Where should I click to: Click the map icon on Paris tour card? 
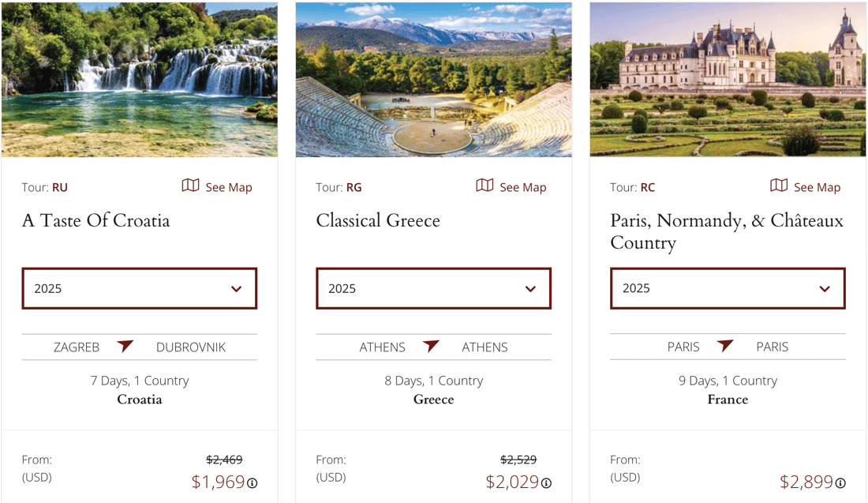click(x=779, y=186)
